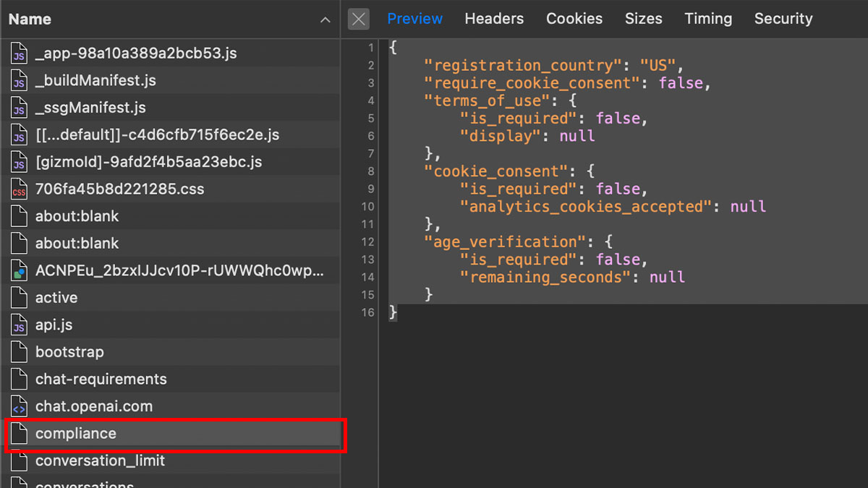Switch to the Headers tab
Screen dimensions: 868x488
point(494,19)
